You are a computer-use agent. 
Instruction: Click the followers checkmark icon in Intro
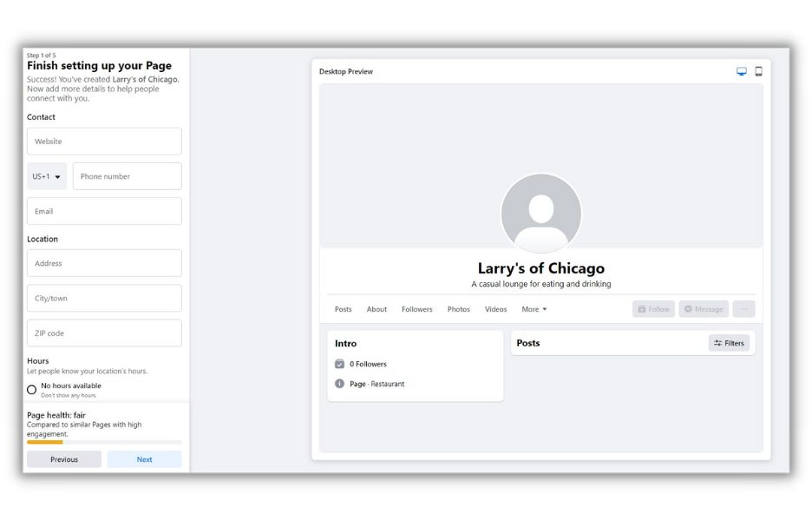(340, 364)
